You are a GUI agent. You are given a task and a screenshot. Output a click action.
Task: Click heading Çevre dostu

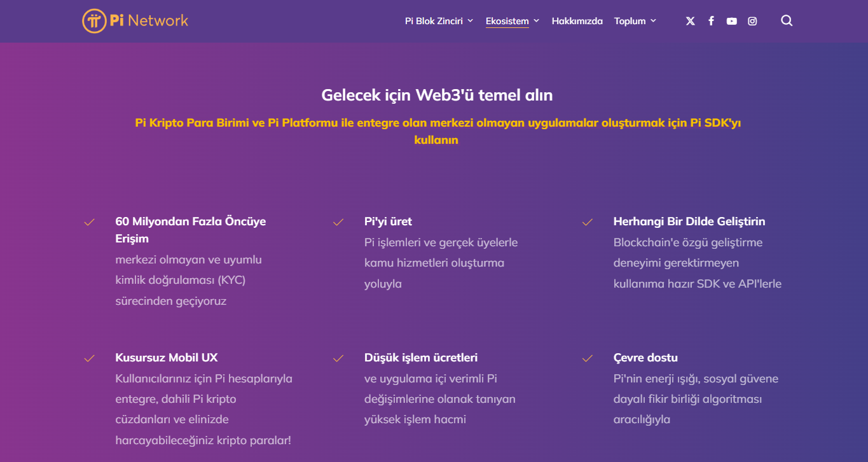tap(645, 358)
